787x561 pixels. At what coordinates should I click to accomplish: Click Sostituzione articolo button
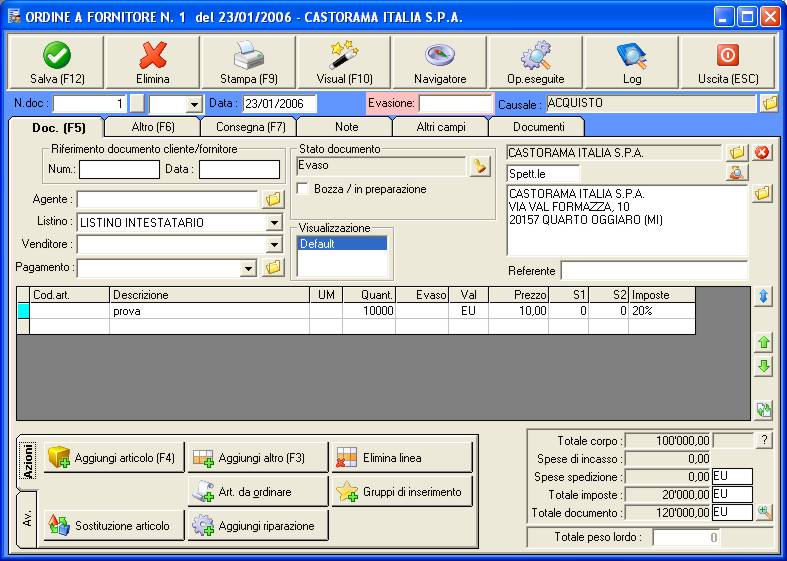point(114,526)
